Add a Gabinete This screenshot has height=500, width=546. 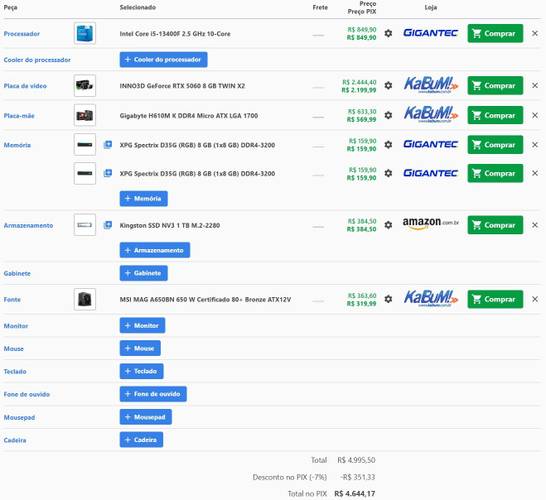143,273
